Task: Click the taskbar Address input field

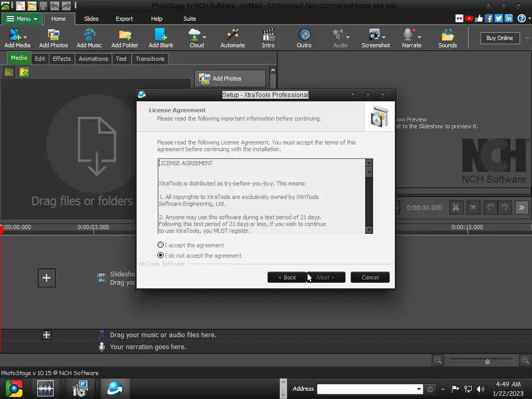Action: (x=366, y=389)
